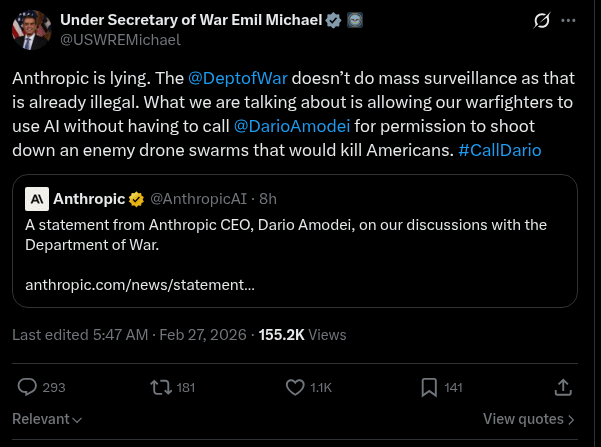Image resolution: width=601 pixels, height=447 pixels.
Task: Repost this post via retweet icon
Action: click(160, 387)
